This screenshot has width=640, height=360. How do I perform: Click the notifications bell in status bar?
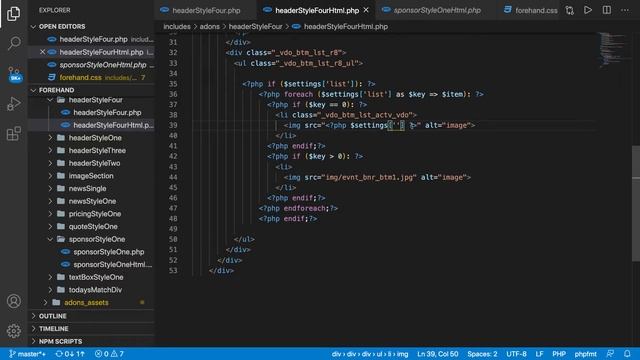coord(627,354)
